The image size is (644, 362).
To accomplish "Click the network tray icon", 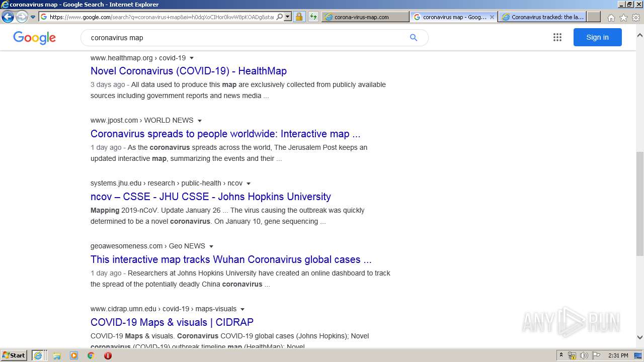I will coord(572,355).
